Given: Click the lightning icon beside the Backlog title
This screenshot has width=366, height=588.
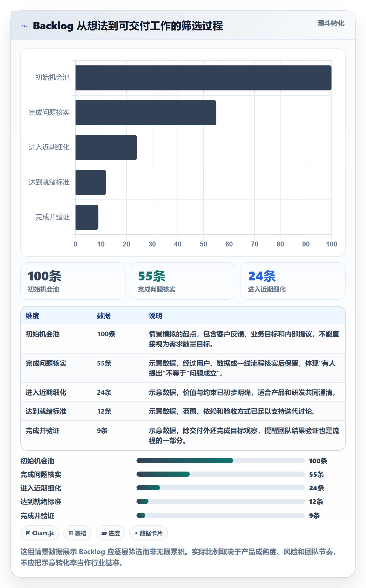Looking at the screenshot, I should pyautogui.click(x=25, y=26).
